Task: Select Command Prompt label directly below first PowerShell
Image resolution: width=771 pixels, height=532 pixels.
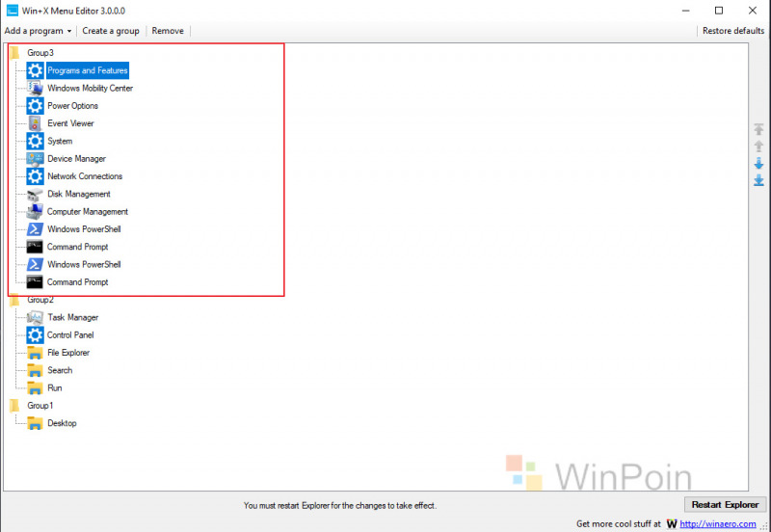Action: (78, 247)
